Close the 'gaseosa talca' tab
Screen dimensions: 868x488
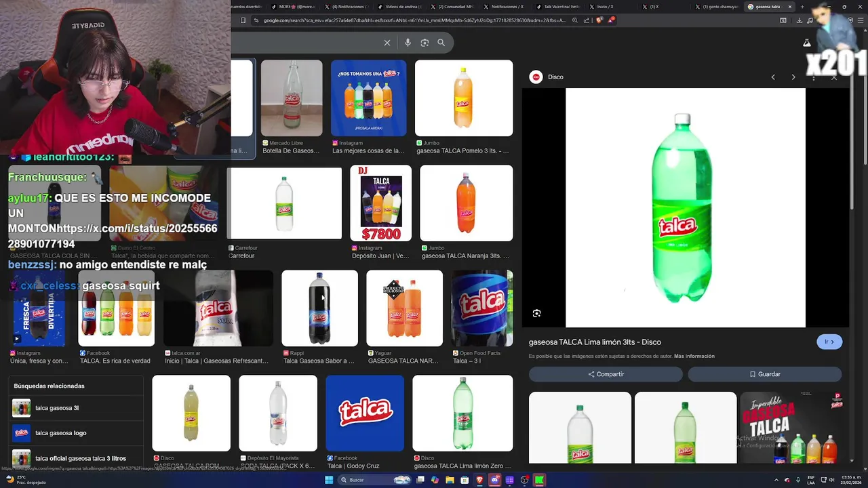(x=789, y=7)
